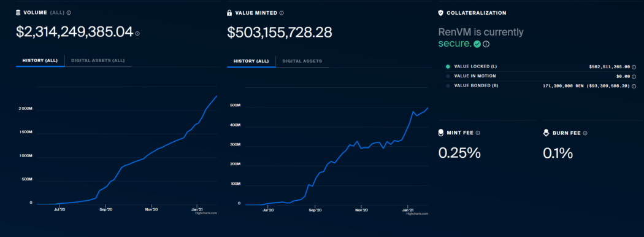Click the $502,511,265.00 locked value

pyautogui.click(x=610, y=67)
